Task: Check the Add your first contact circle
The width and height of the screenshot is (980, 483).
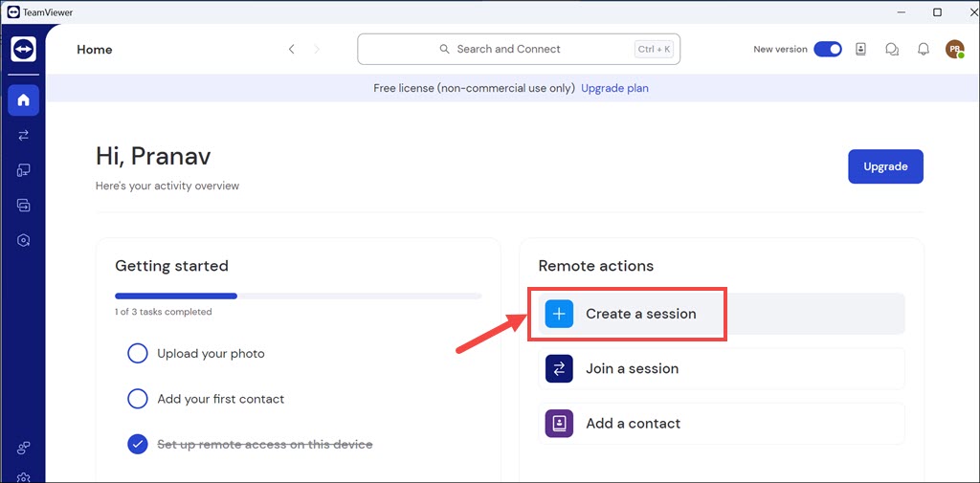Action: point(138,399)
